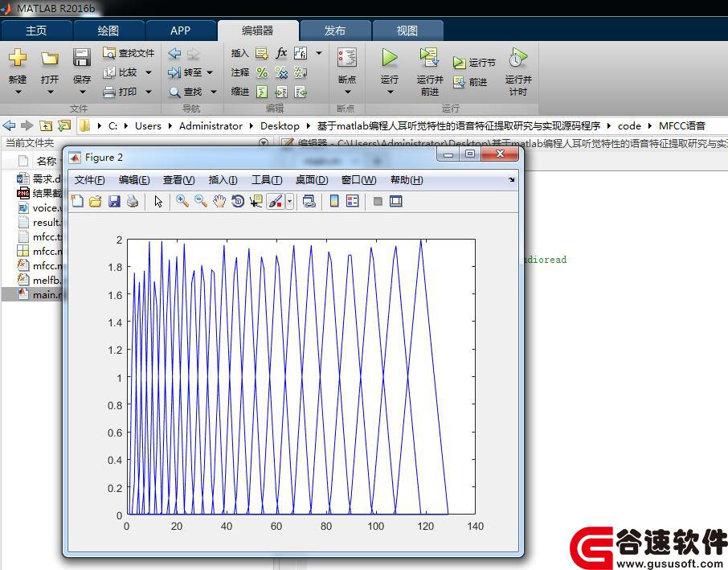Switch to the 发布 (Publish) tab
Screen dimensions: 728x570
tap(335, 31)
